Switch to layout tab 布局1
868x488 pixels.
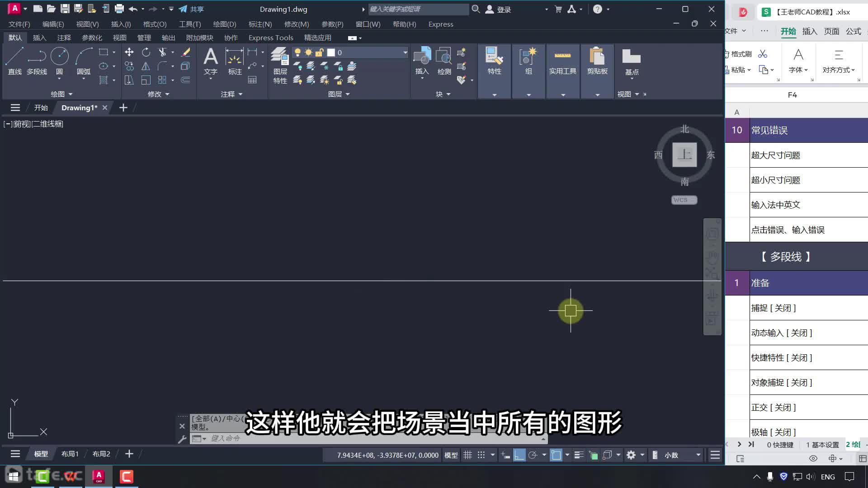(70, 454)
